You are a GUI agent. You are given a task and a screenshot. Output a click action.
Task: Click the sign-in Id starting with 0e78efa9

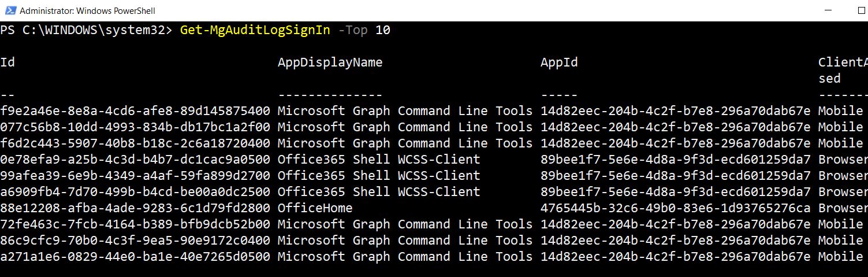tap(135, 160)
